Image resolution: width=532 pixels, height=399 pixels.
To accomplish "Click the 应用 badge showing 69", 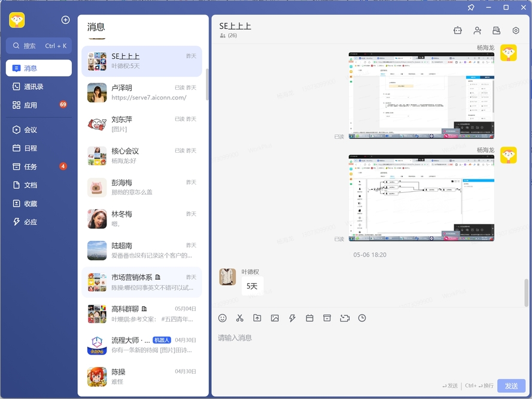I will [x=63, y=105].
